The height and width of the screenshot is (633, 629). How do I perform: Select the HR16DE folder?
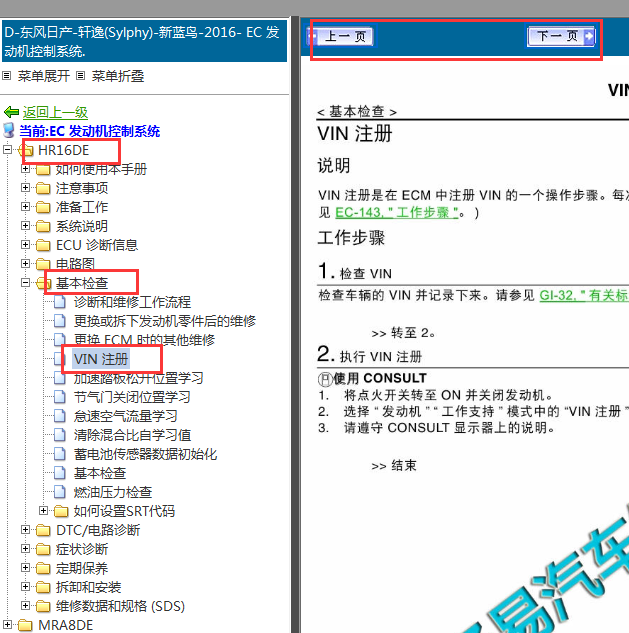point(63,150)
